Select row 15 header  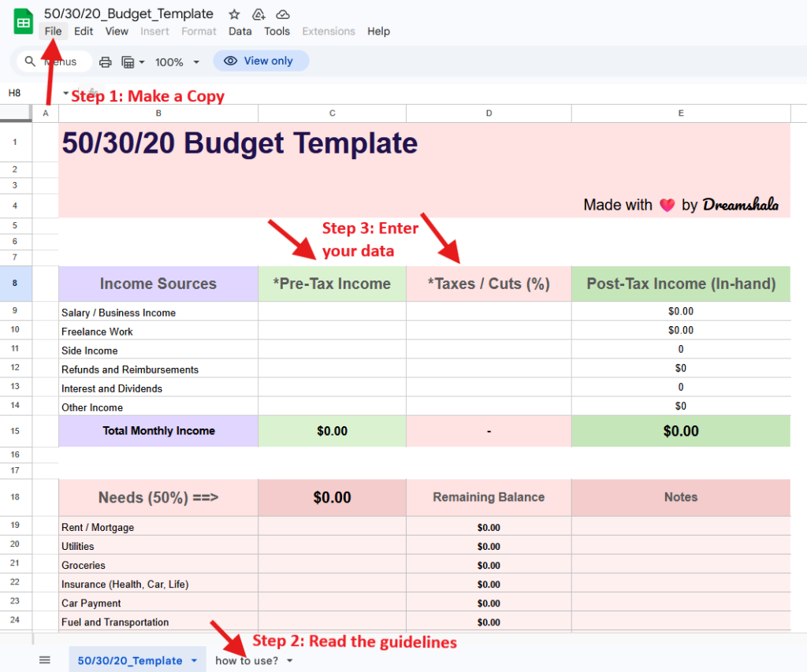click(x=16, y=431)
